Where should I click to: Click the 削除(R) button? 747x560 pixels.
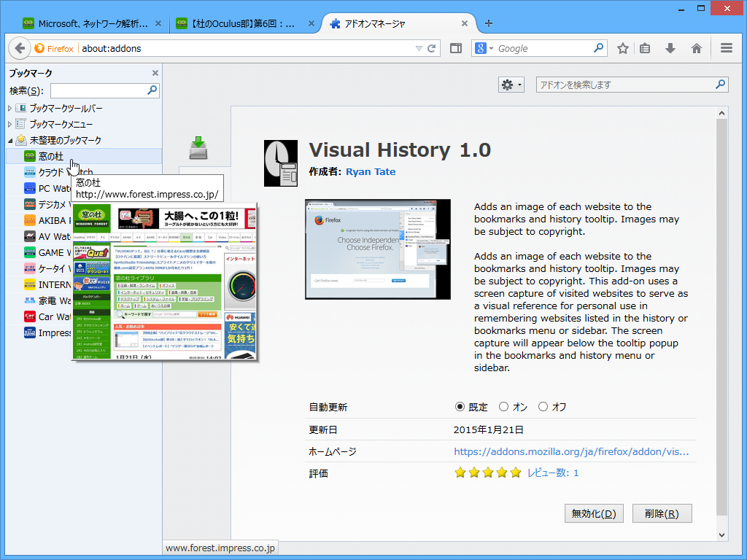662,513
